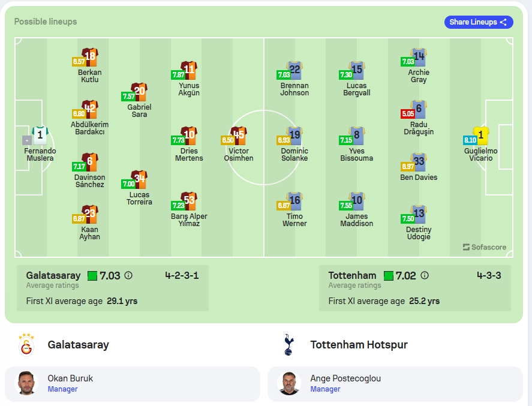Viewport: 532px width, 406px height.
Task: Select Victor Osimhen's number 45 jersey
Action: tap(239, 136)
